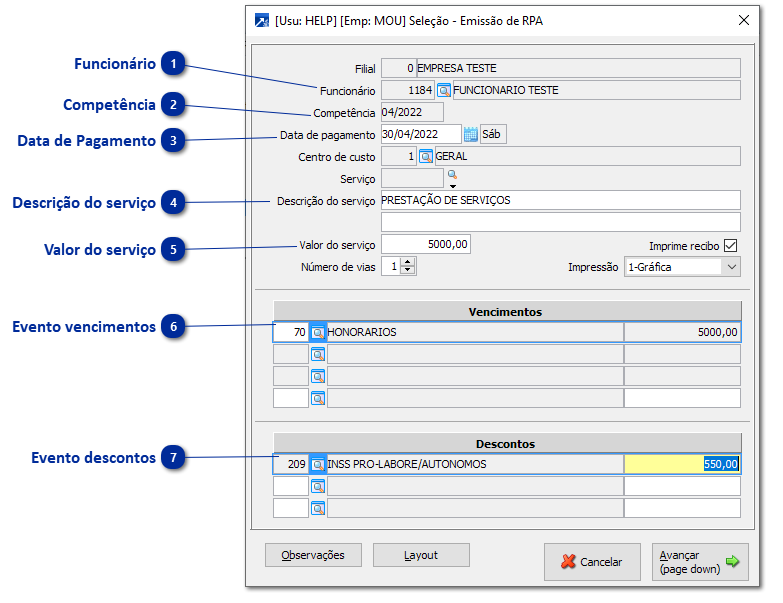783x603 pixels.
Task: Toggle the Imprime recibo checkbox
Action: click(730, 246)
